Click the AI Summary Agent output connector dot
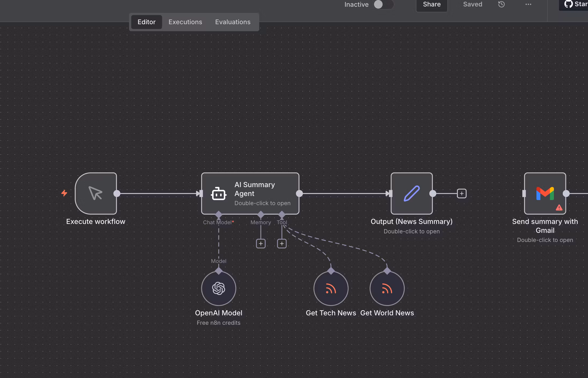Viewport: 588px width, 378px height. [x=299, y=193]
